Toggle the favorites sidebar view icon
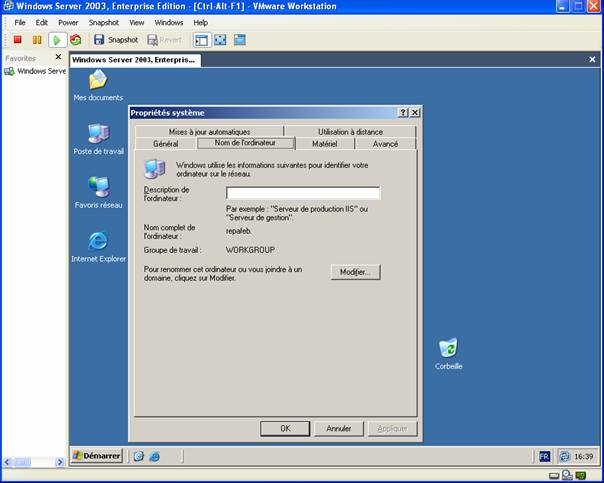 pyautogui.click(x=201, y=40)
